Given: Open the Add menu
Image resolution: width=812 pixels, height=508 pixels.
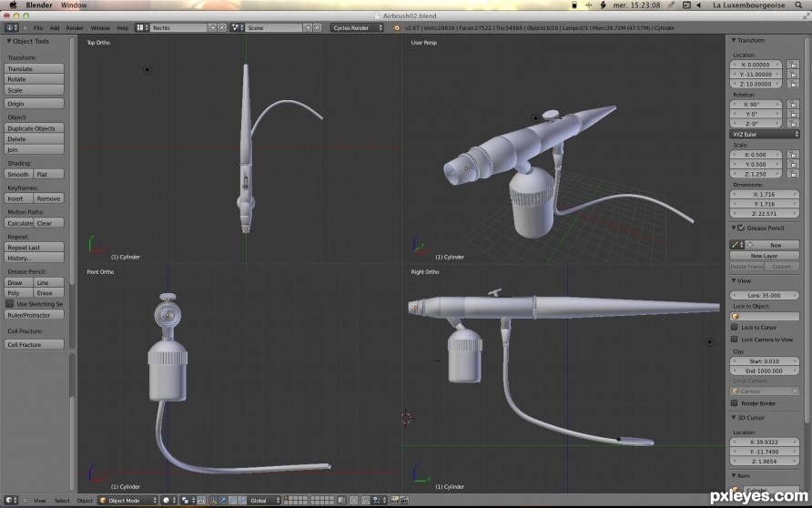Looking at the screenshot, I should (x=55, y=28).
